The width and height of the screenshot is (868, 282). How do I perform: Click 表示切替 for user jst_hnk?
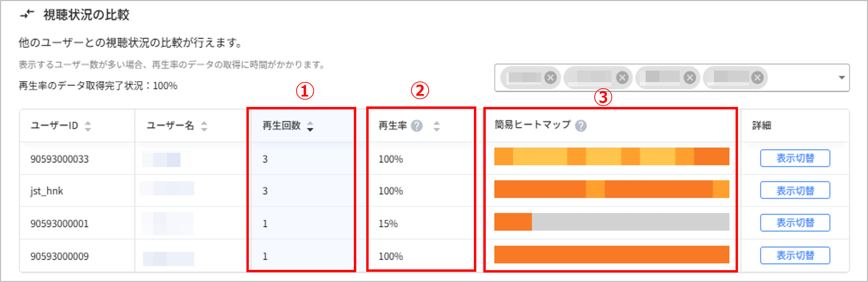(795, 190)
